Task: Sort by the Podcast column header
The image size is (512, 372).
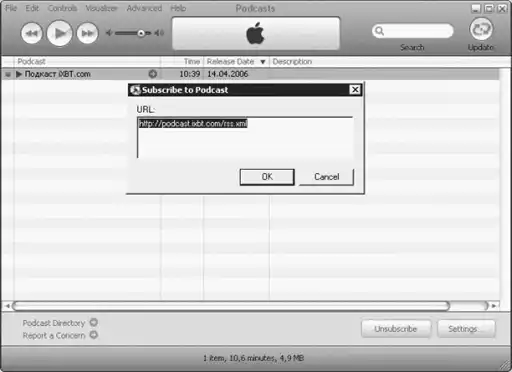Action: (31, 61)
